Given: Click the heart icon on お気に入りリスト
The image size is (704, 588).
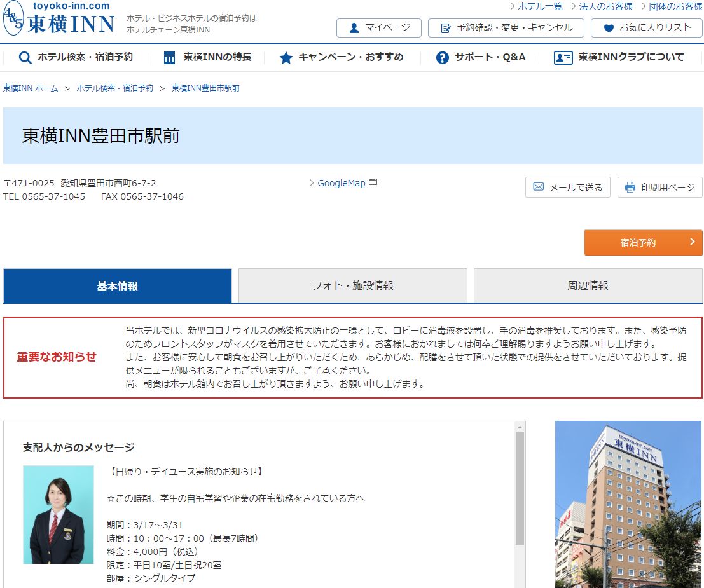Looking at the screenshot, I should [x=609, y=28].
